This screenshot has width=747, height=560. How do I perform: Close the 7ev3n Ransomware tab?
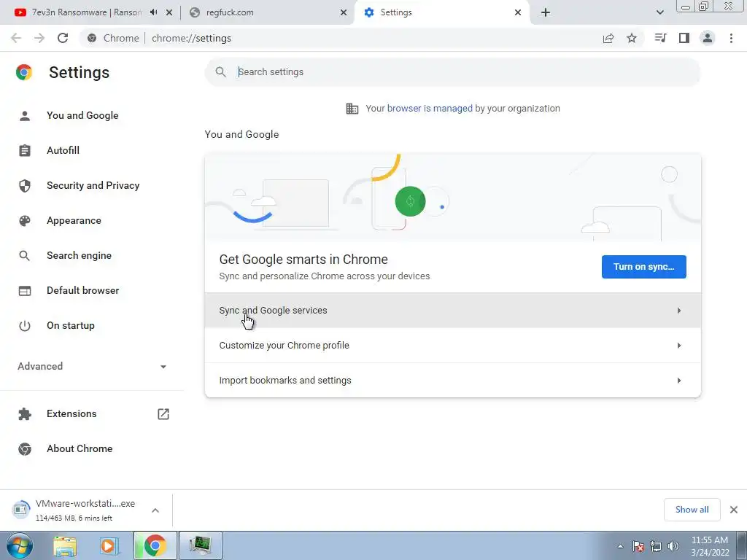169,12
